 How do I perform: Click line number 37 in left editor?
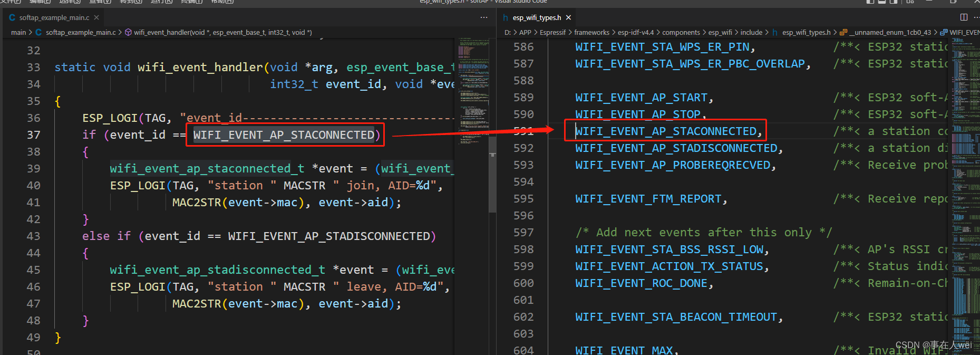(x=33, y=135)
